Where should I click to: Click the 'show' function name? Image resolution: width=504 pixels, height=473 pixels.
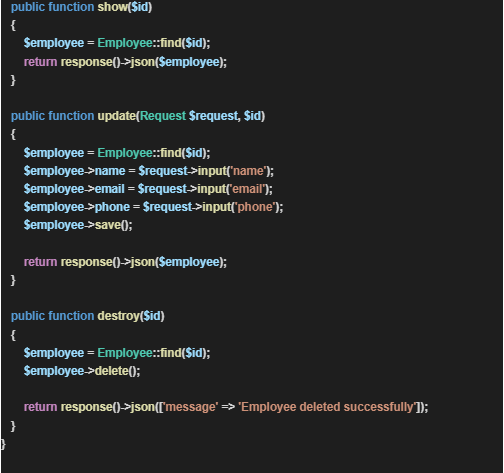112,7
